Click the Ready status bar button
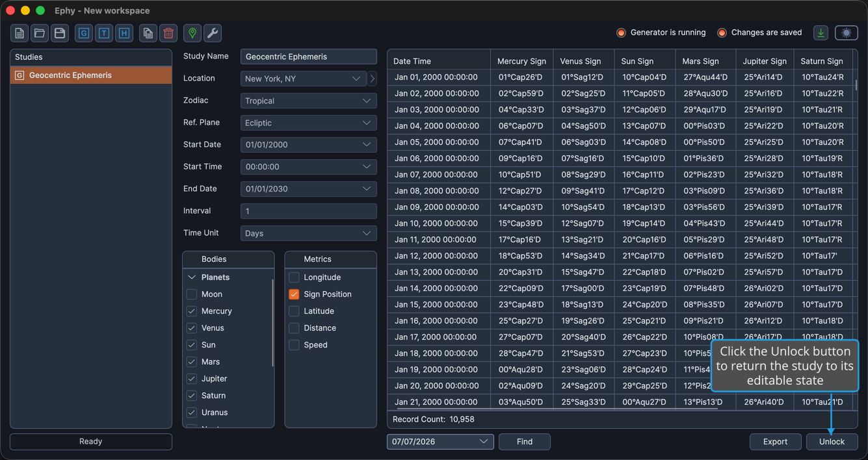The image size is (868, 460). (x=91, y=442)
